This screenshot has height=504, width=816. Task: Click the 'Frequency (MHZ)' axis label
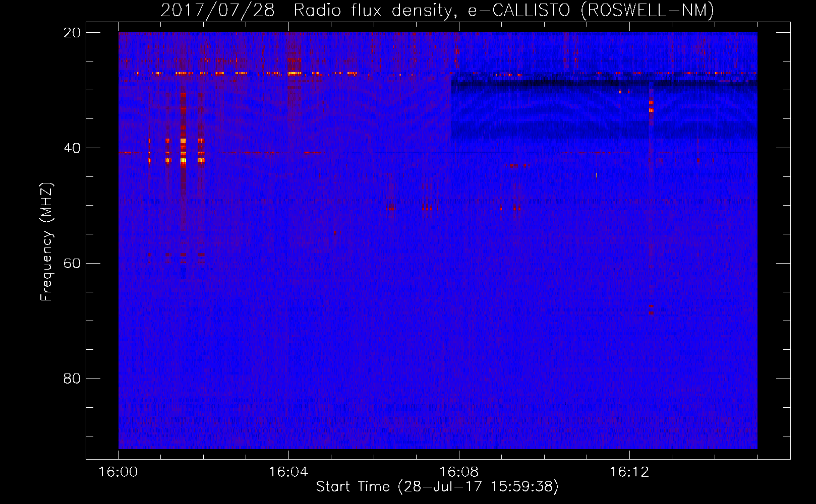(46, 242)
